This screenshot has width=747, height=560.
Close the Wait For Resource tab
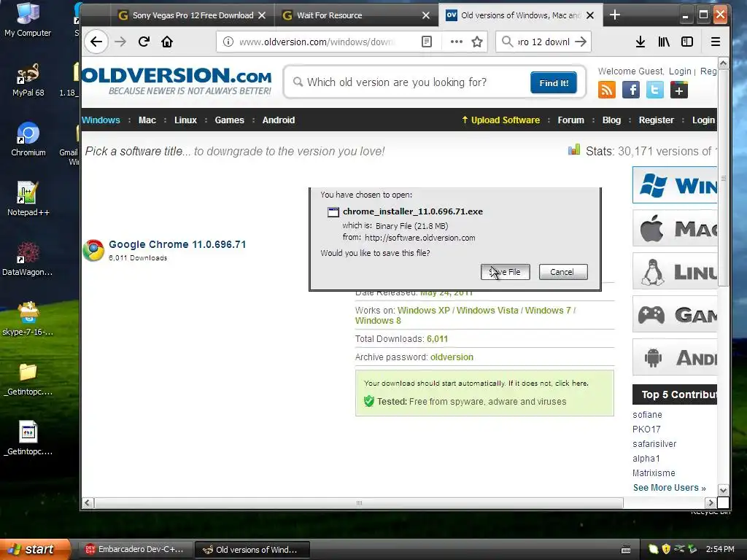point(426,15)
